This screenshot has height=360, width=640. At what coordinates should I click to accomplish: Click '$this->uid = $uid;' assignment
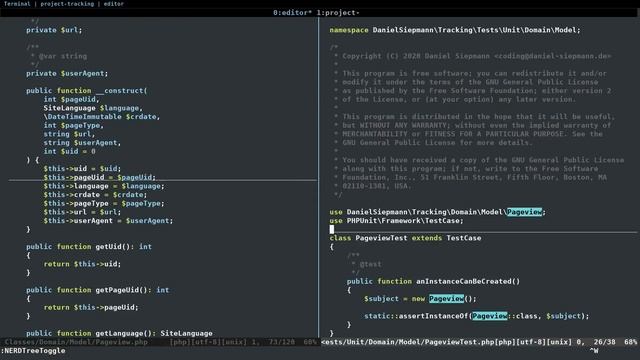tap(82, 169)
